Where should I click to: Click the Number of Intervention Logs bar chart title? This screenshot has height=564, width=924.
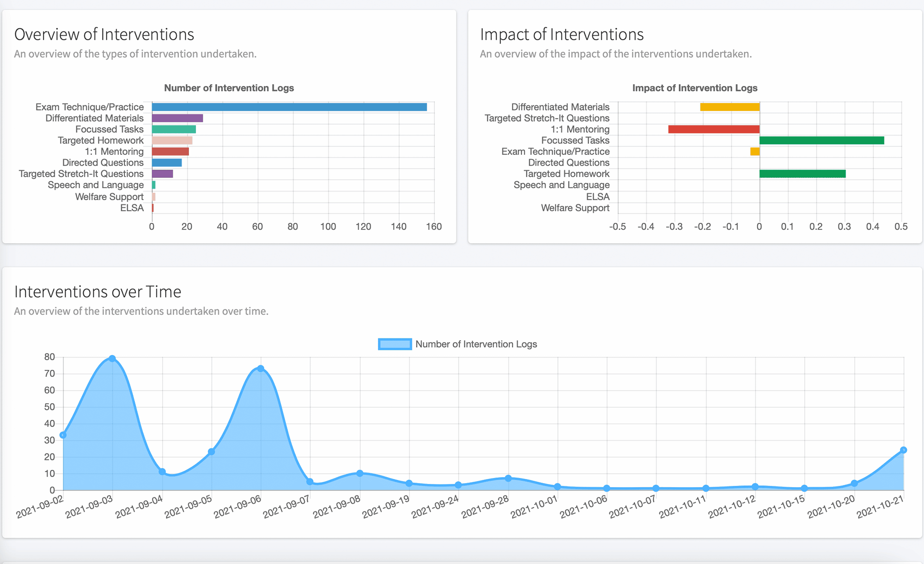click(229, 88)
